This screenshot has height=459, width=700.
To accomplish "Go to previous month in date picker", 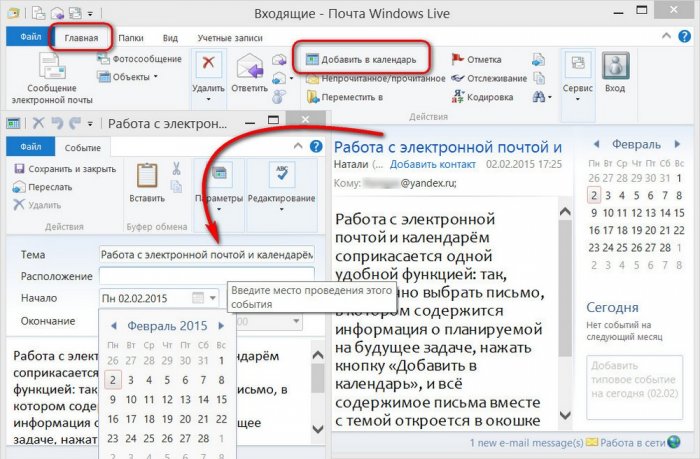I will 113,326.
